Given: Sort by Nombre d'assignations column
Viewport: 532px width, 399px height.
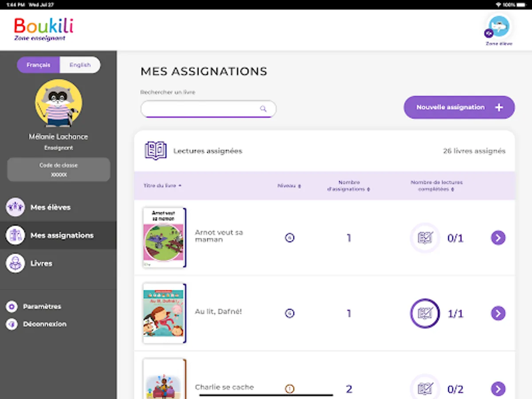Looking at the screenshot, I should [x=348, y=186].
